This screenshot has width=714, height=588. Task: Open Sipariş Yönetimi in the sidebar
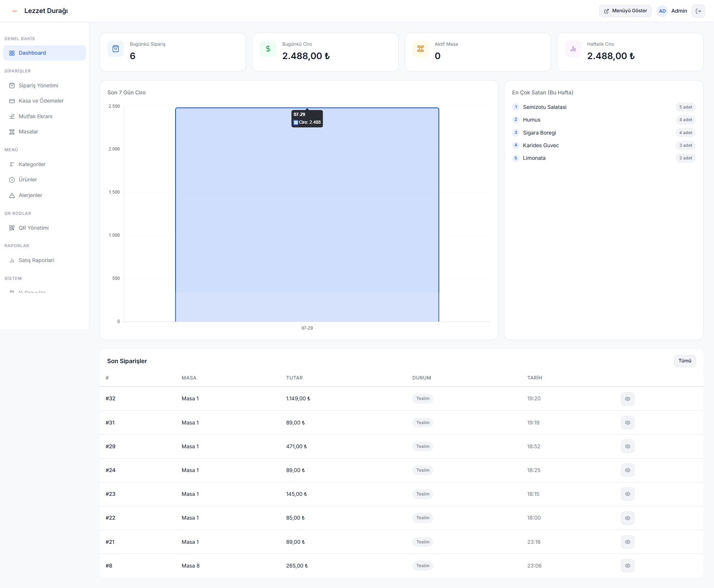[x=44, y=85]
